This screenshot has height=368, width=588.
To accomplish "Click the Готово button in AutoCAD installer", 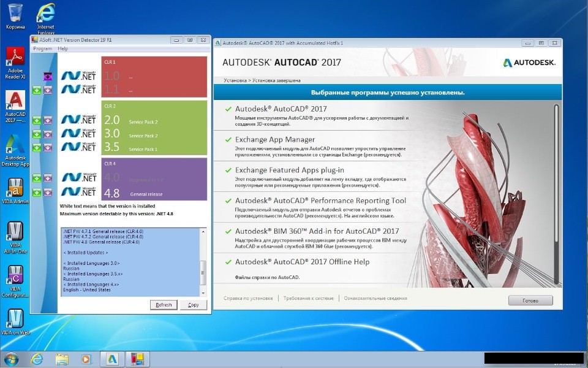I will pyautogui.click(x=530, y=301).
